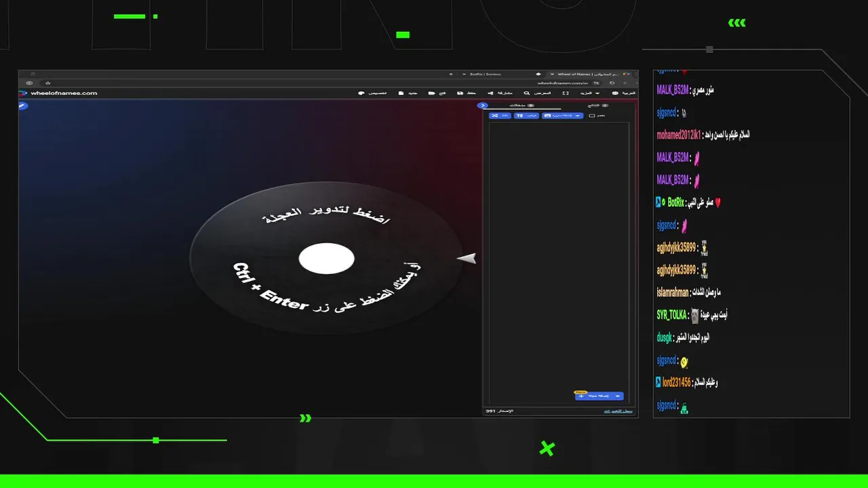
Task: Click the white center hub to spin
Action: point(327,259)
